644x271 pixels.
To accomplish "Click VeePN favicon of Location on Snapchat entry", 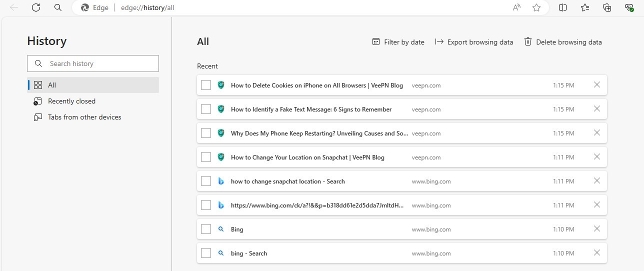I will (221, 157).
